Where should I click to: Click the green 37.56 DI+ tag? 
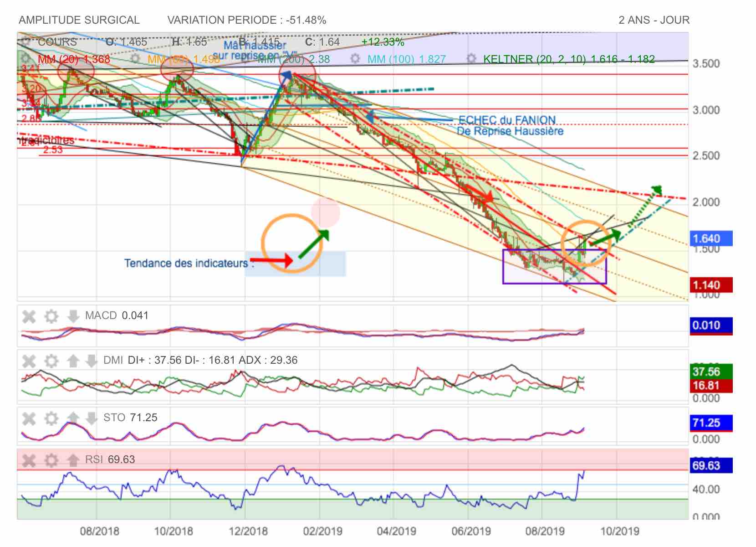coord(711,371)
